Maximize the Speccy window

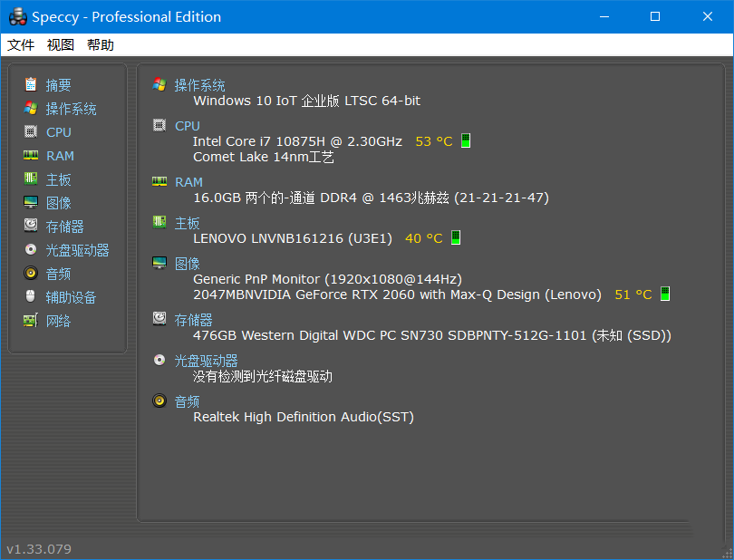pos(655,17)
